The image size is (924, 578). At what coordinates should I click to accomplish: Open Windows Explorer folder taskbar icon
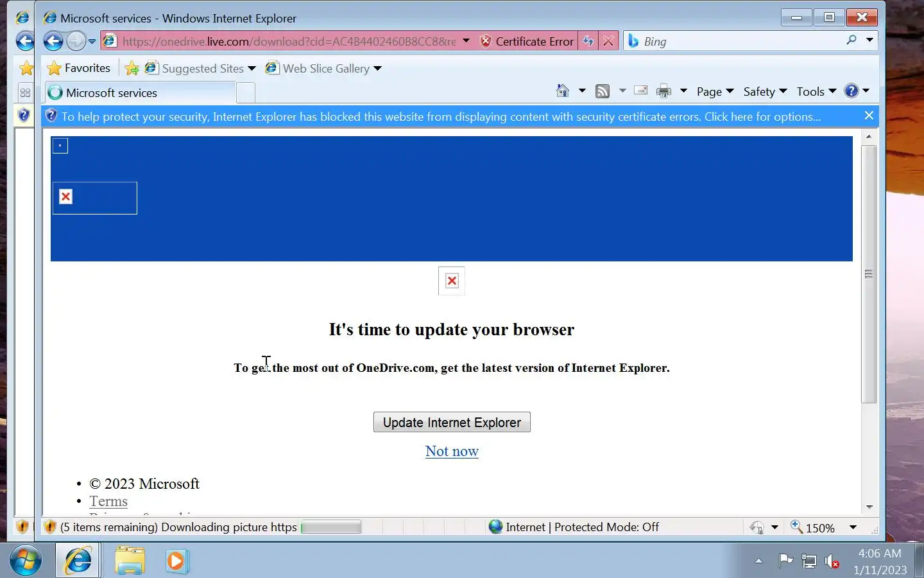[x=130, y=561]
